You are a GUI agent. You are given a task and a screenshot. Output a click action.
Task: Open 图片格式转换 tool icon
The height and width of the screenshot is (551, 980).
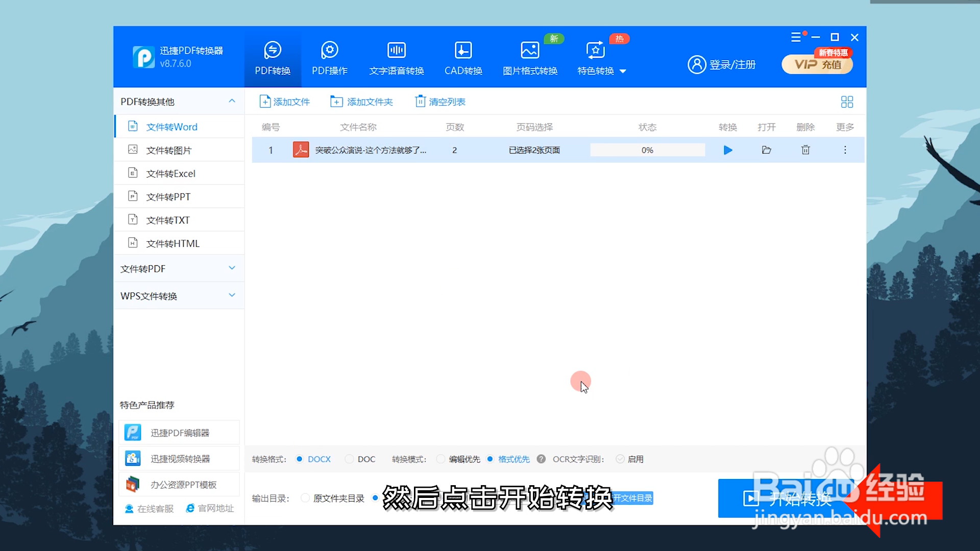click(x=530, y=51)
